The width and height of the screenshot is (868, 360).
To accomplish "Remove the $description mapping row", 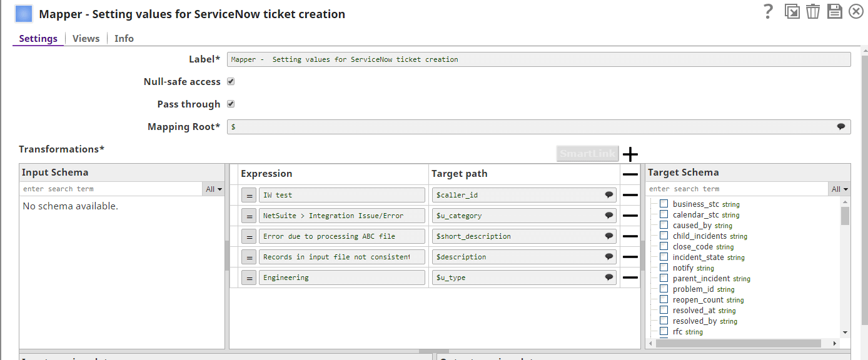I will coord(630,257).
